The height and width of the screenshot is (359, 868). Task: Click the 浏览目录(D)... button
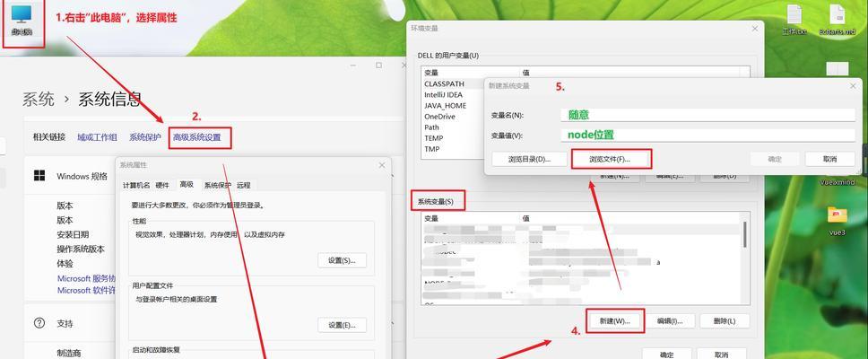pos(529,159)
